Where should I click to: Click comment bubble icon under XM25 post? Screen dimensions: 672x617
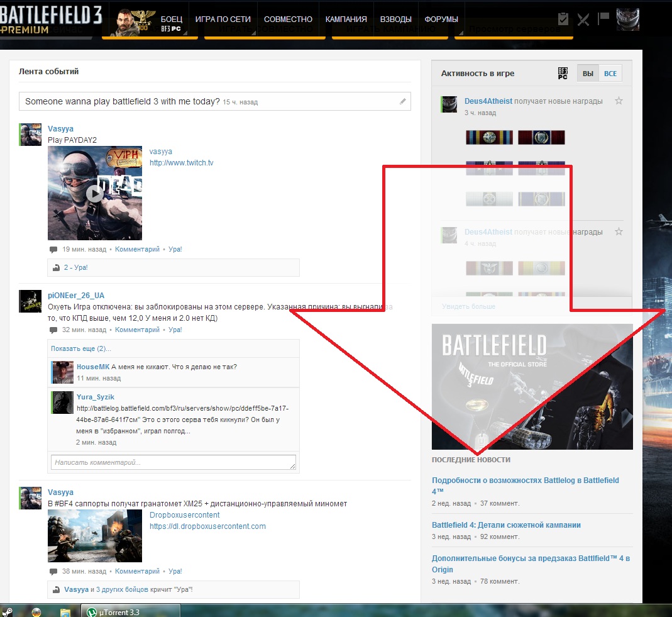click(x=53, y=572)
